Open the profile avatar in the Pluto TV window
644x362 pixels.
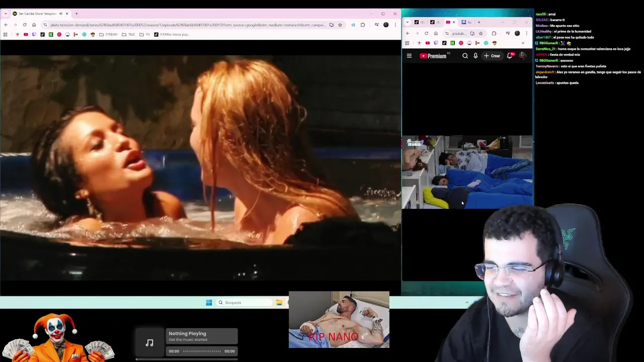coord(386,25)
